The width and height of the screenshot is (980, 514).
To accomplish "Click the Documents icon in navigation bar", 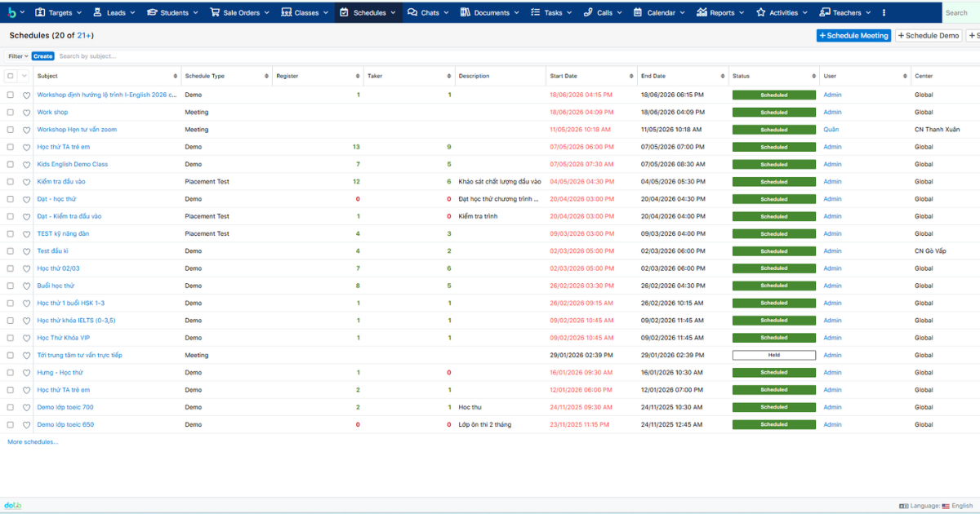I will pos(465,12).
